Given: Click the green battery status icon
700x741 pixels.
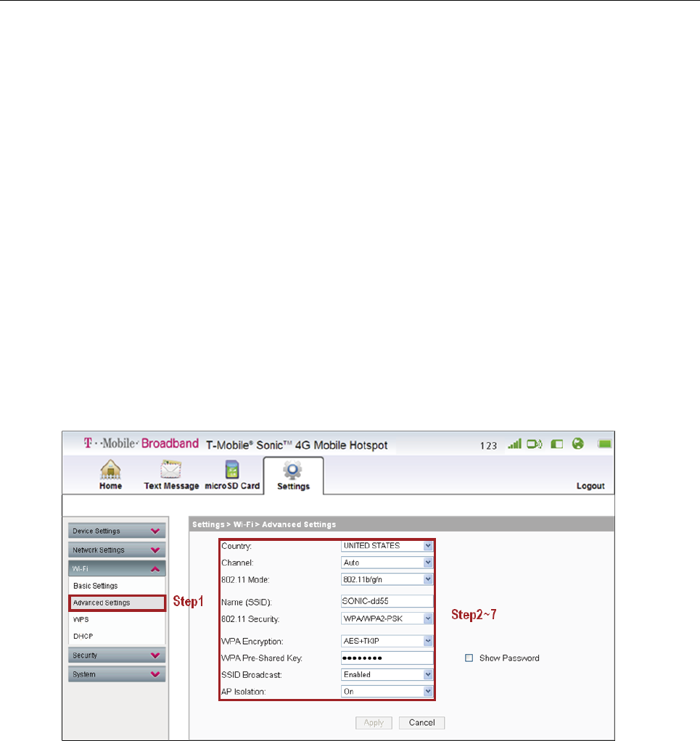Looking at the screenshot, I should point(604,444).
